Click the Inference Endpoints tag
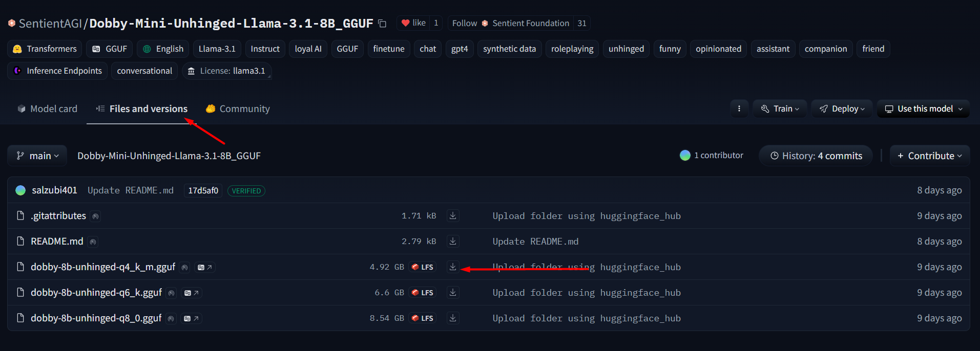The image size is (980, 351). tap(57, 71)
